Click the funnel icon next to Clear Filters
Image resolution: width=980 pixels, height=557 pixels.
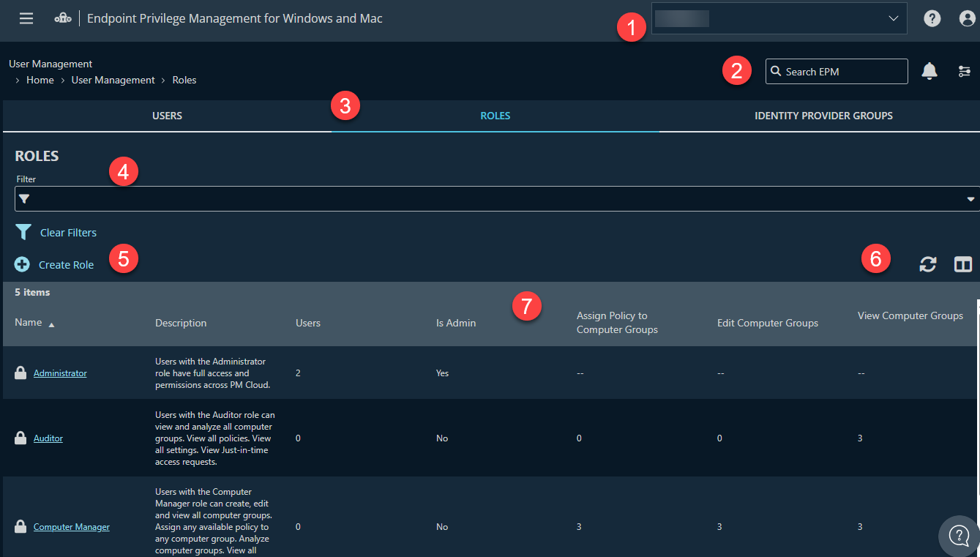pos(23,232)
